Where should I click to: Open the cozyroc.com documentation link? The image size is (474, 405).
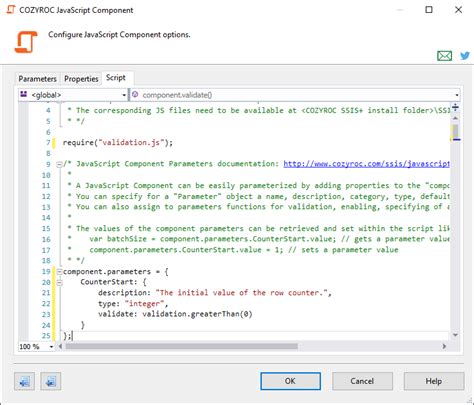[x=366, y=164]
